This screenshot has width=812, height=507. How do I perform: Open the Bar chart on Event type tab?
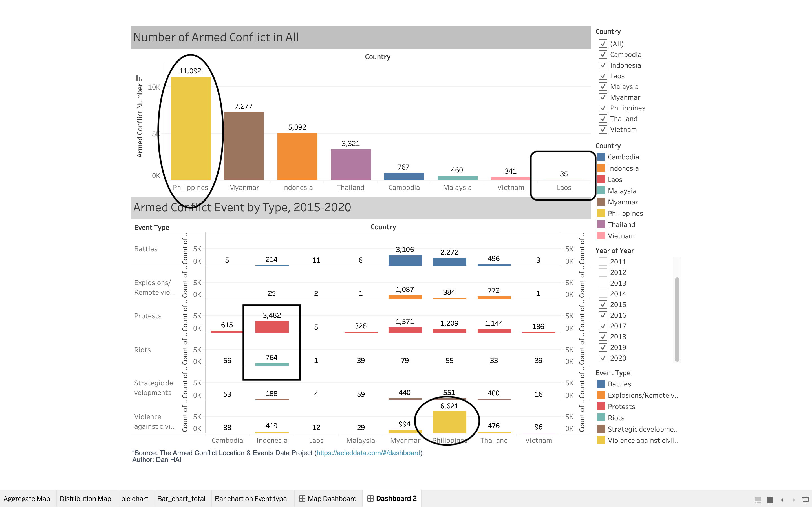[251, 499]
